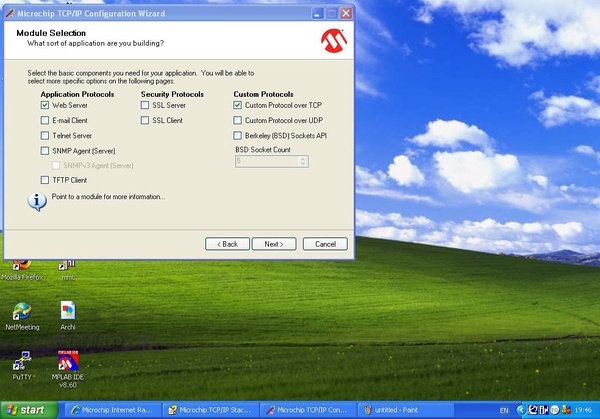Image resolution: width=600 pixels, height=419 pixels.
Task: Select the MPLAB IDE v8.60 icon
Action: click(68, 369)
